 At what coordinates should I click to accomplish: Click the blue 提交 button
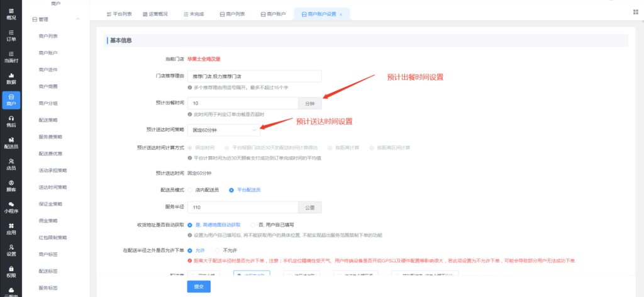(x=199, y=286)
